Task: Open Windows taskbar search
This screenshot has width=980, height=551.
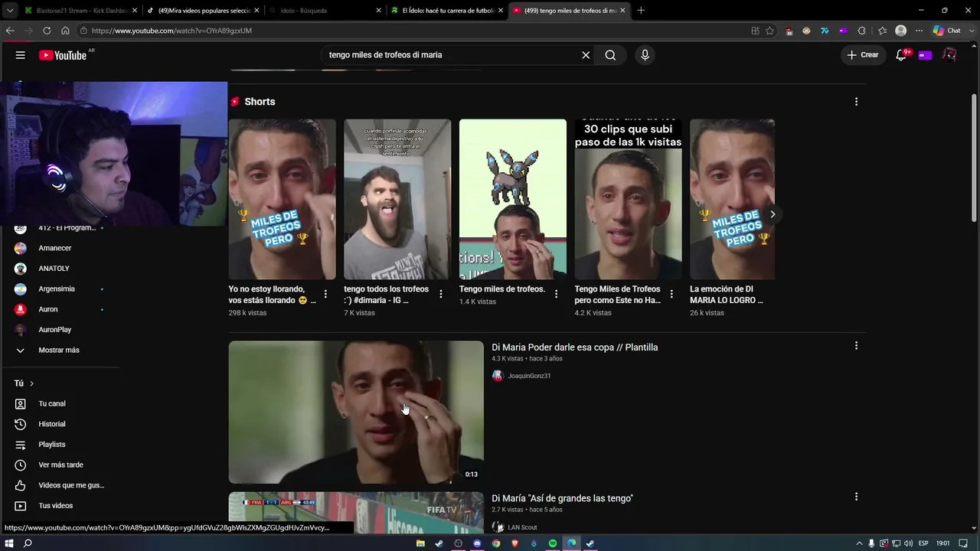Action: tap(28, 543)
